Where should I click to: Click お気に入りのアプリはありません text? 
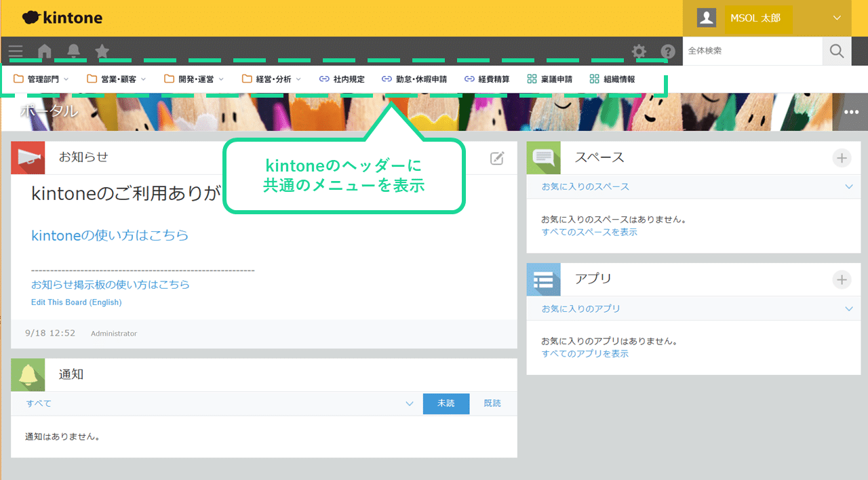(x=610, y=341)
